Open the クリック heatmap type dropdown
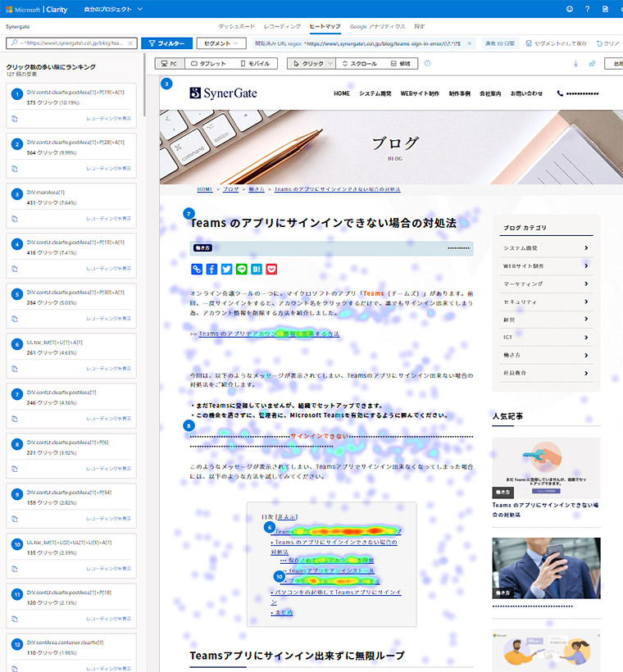 click(x=311, y=63)
